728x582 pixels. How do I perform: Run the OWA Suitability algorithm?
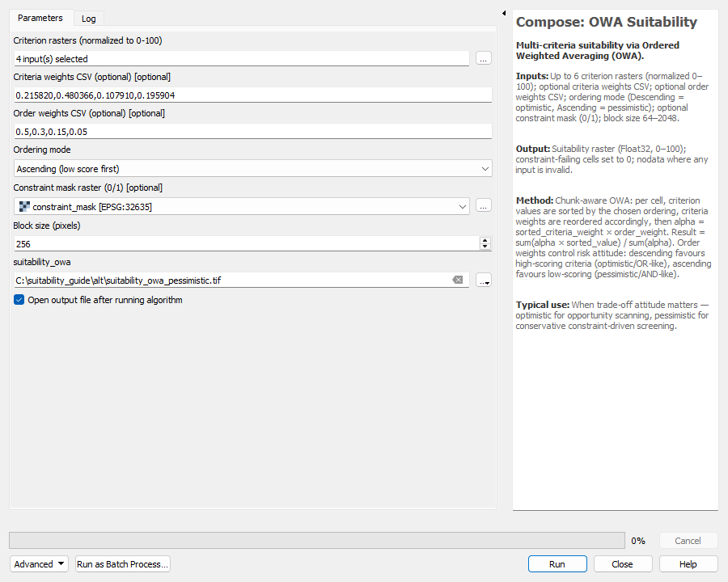pos(557,564)
